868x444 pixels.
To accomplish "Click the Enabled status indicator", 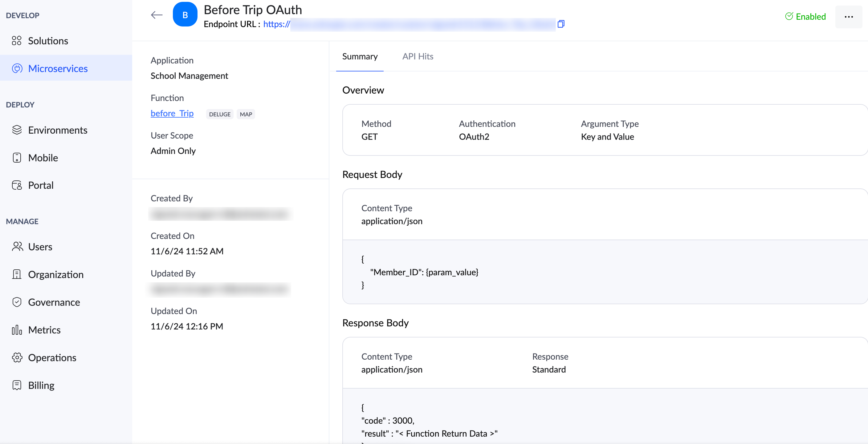I will click(x=805, y=17).
